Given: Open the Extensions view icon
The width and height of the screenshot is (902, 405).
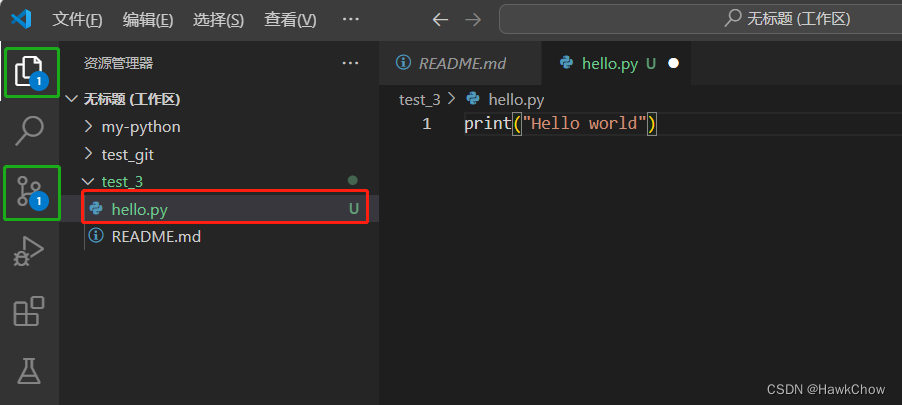Looking at the screenshot, I should pyautogui.click(x=29, y=312).
